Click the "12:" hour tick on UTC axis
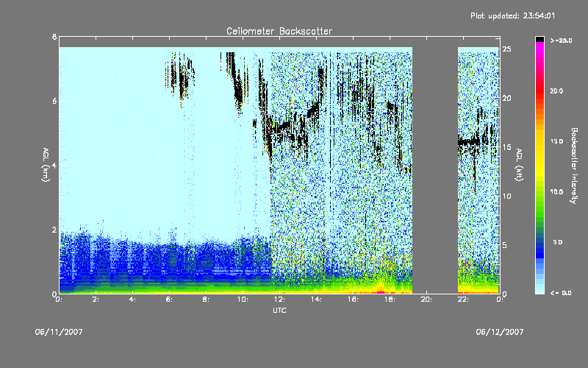 279,300
